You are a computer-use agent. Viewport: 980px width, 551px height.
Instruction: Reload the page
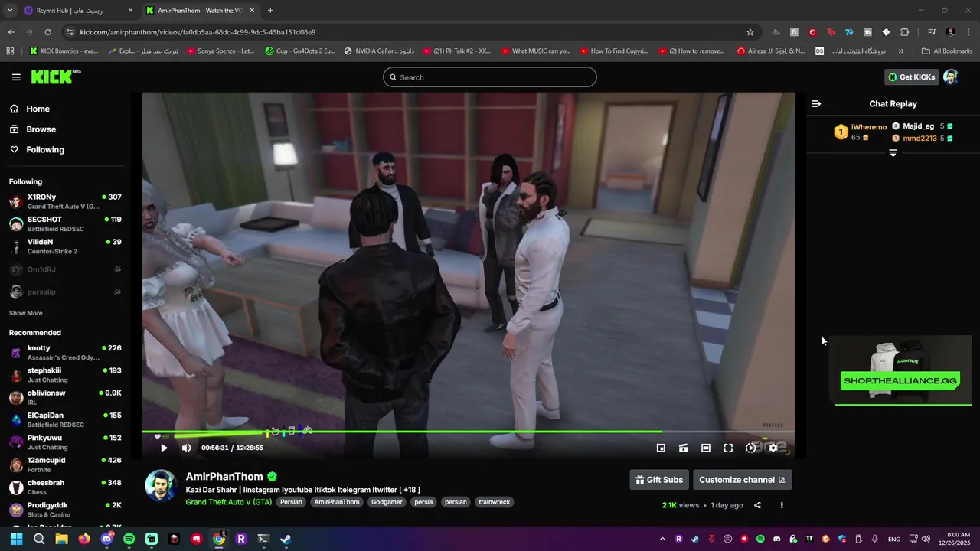(47, 32)
